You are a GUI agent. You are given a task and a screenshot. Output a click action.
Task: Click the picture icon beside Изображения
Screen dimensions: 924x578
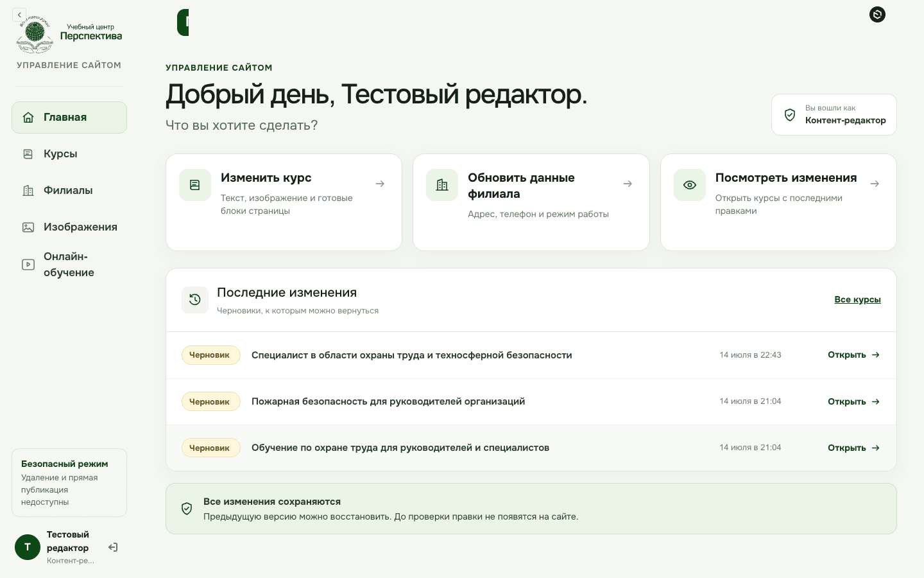[28, 227]
